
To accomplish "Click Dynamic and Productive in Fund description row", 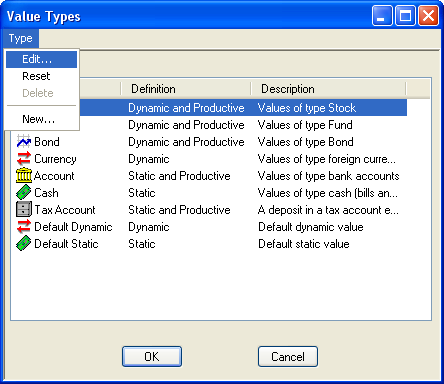I will click(186, 125).
